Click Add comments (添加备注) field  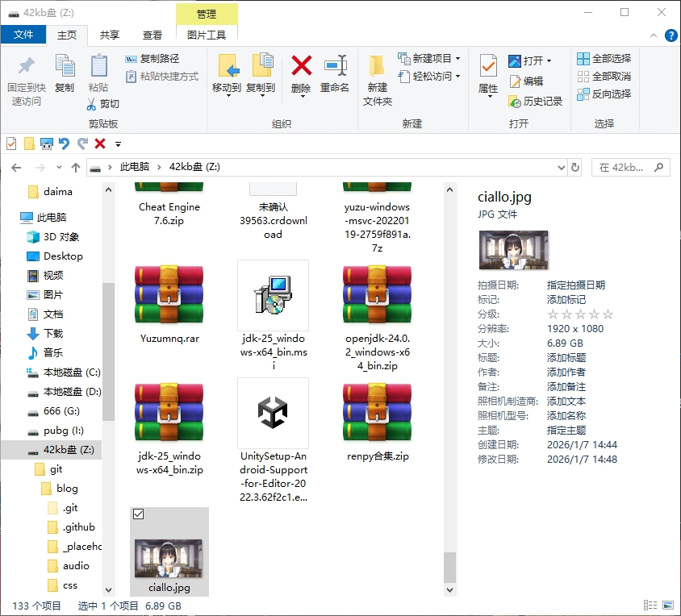(x=566, y=387)
